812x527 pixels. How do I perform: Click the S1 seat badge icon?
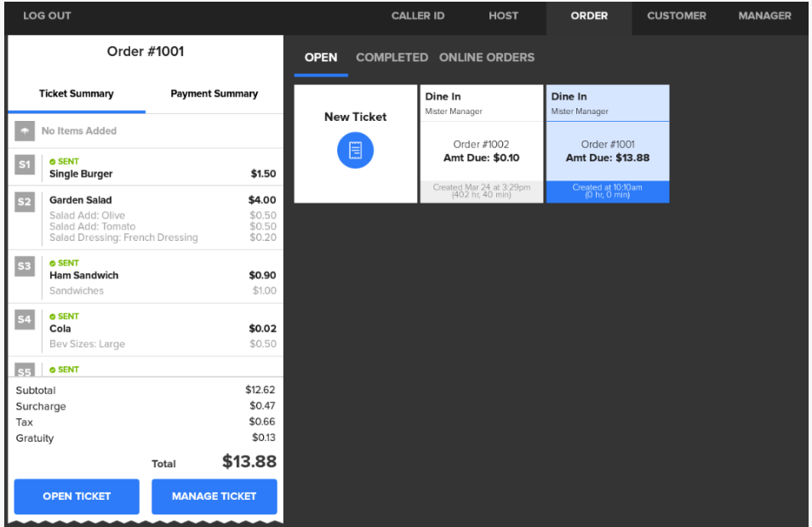point(25,165)
